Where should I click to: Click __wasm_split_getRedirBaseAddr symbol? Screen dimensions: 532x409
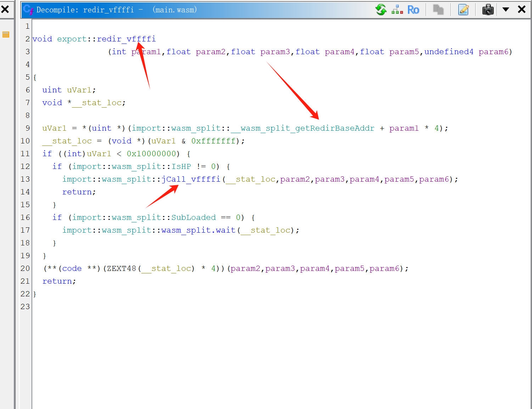point(302,128)
